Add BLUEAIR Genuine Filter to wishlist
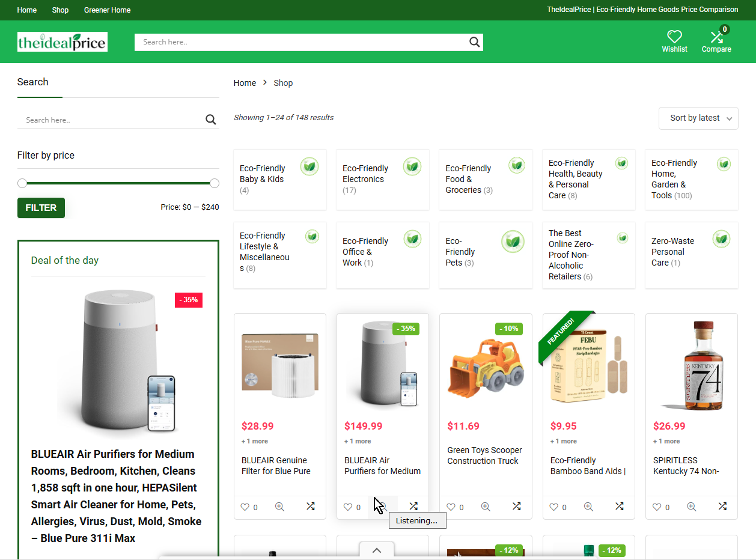The image size is (756, 560). (245, 507)
